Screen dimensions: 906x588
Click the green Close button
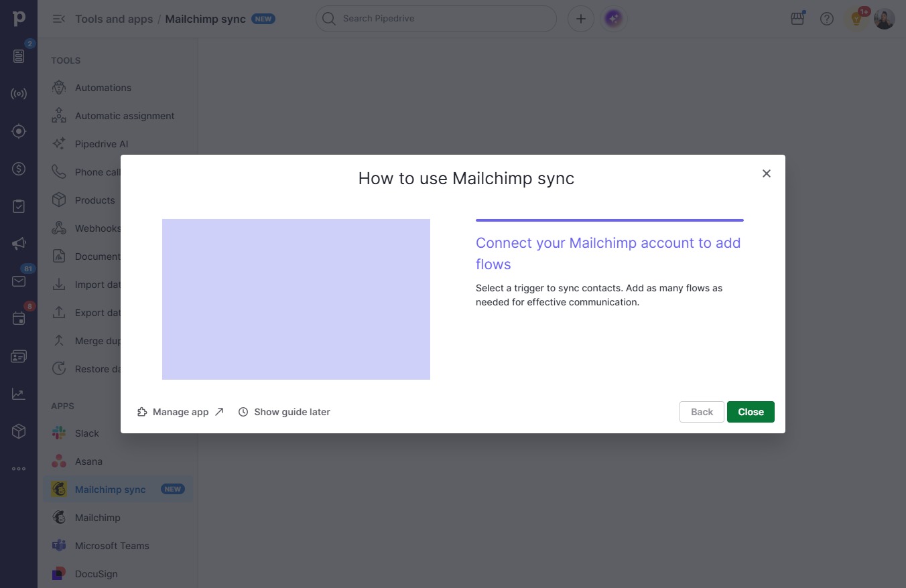tap(751, 412)
